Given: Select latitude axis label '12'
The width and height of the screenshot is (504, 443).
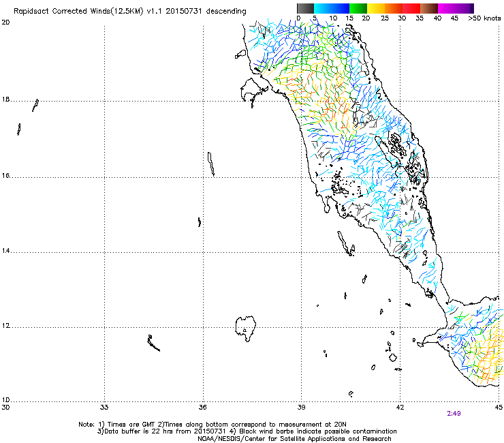Looking at the screenshot, I should click(5, 326).
